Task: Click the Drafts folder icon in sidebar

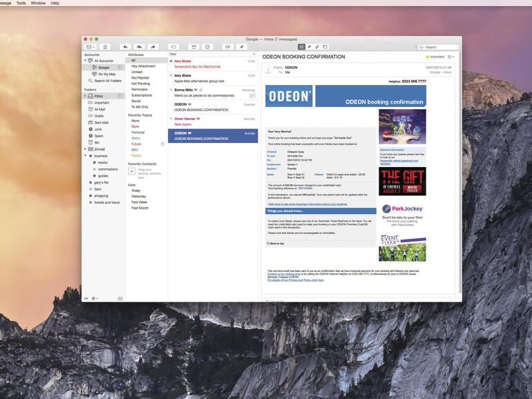Action: [91, 116]
